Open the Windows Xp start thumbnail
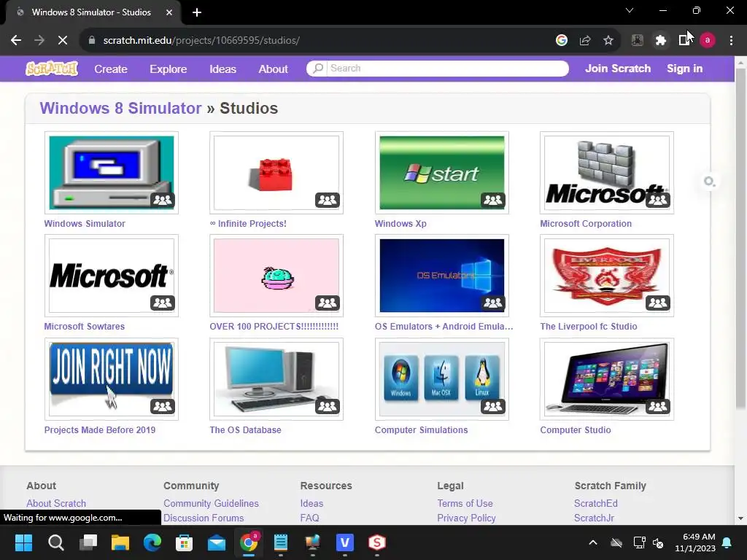The height and width of the screenshot is (560, 747). click(441, 172)
